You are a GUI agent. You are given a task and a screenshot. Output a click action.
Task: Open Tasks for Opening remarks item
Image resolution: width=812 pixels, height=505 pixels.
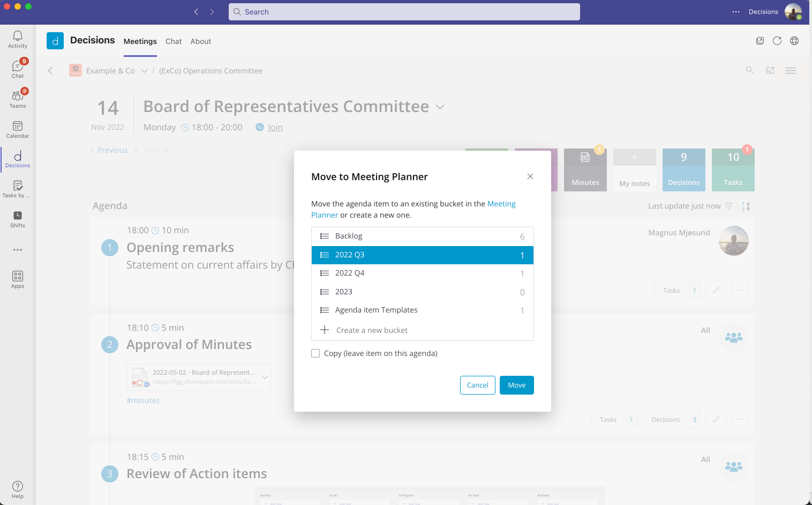pos(678,290)
